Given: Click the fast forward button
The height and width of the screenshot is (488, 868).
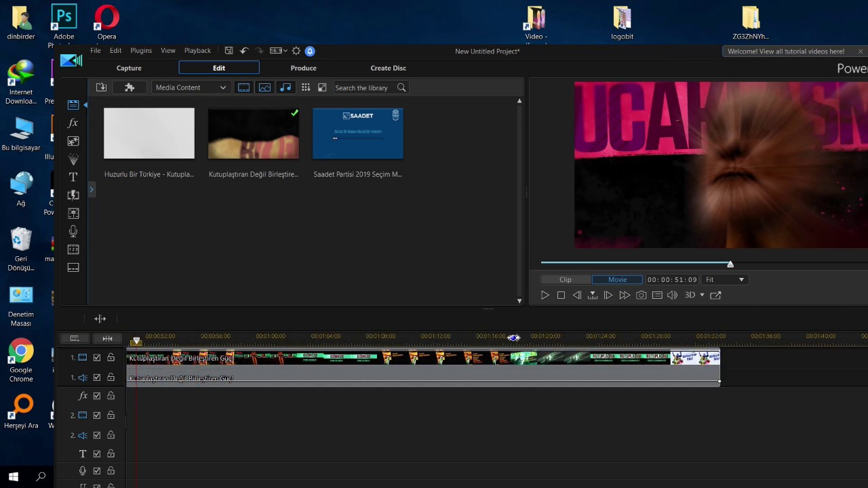Looking at the screenshot, I should [625, 296].
